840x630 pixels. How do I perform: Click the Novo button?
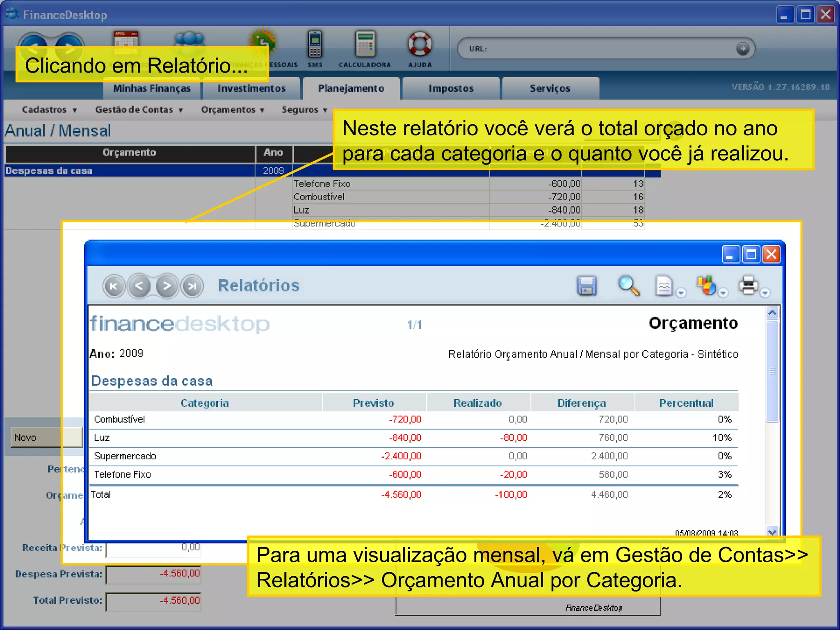point(46,437)
